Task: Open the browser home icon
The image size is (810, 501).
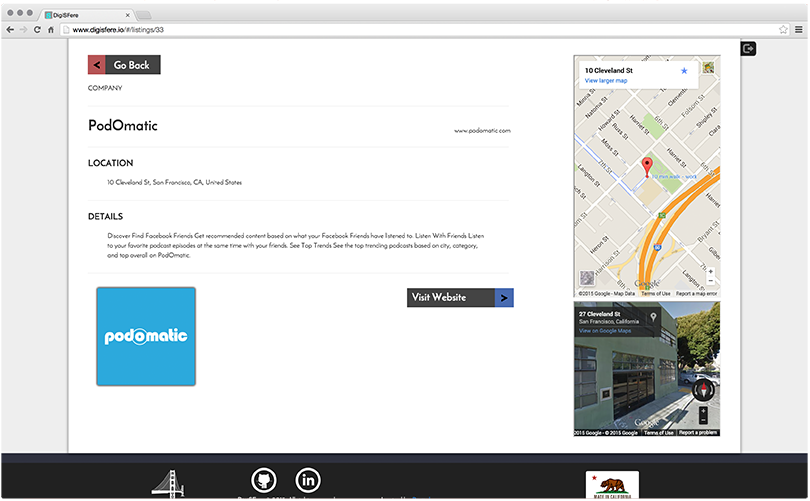Action: point(51,30)
